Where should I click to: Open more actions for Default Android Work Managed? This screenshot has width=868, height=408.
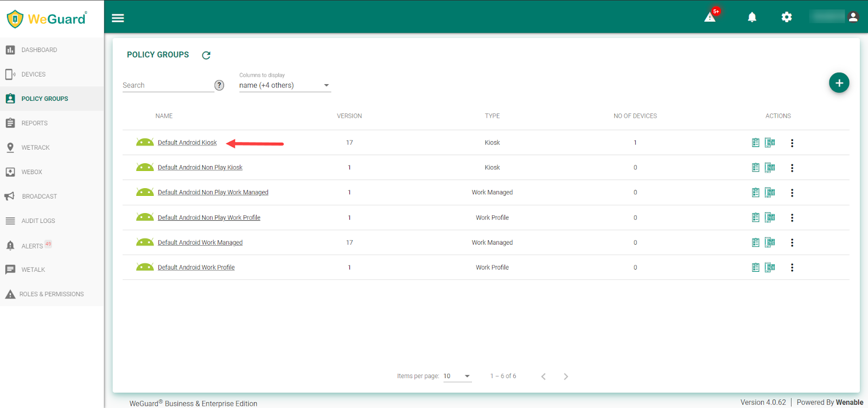pos(792,243)
